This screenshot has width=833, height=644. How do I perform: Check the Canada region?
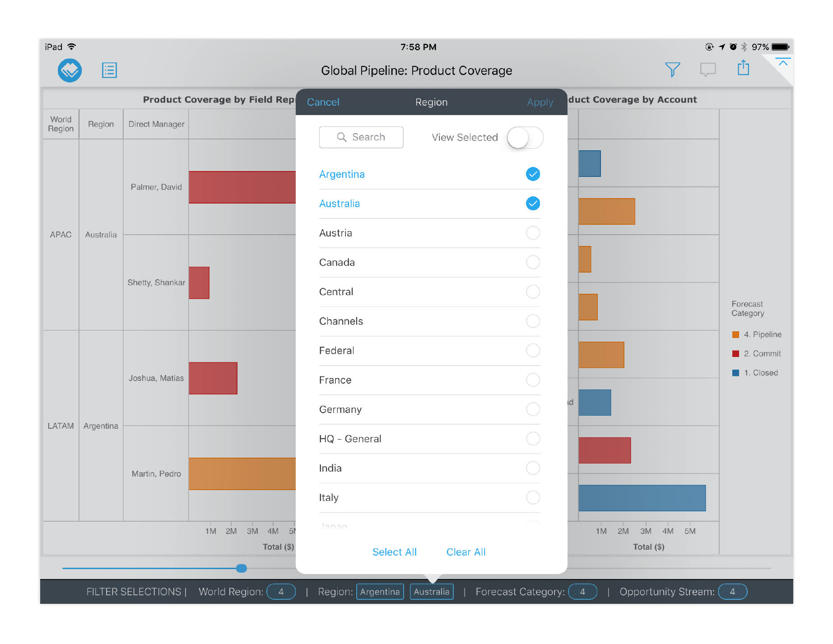click(x=533, y=262)
